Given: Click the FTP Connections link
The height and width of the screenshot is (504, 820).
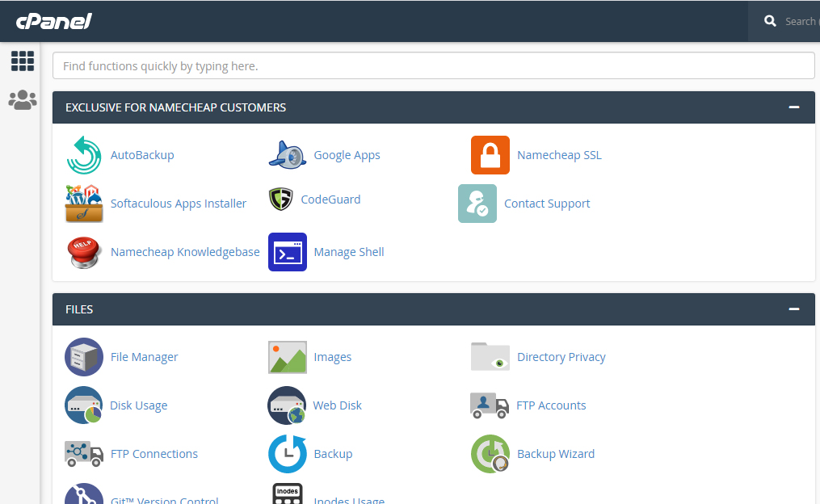Looking at the screenshot, I should tap(154, 454).
